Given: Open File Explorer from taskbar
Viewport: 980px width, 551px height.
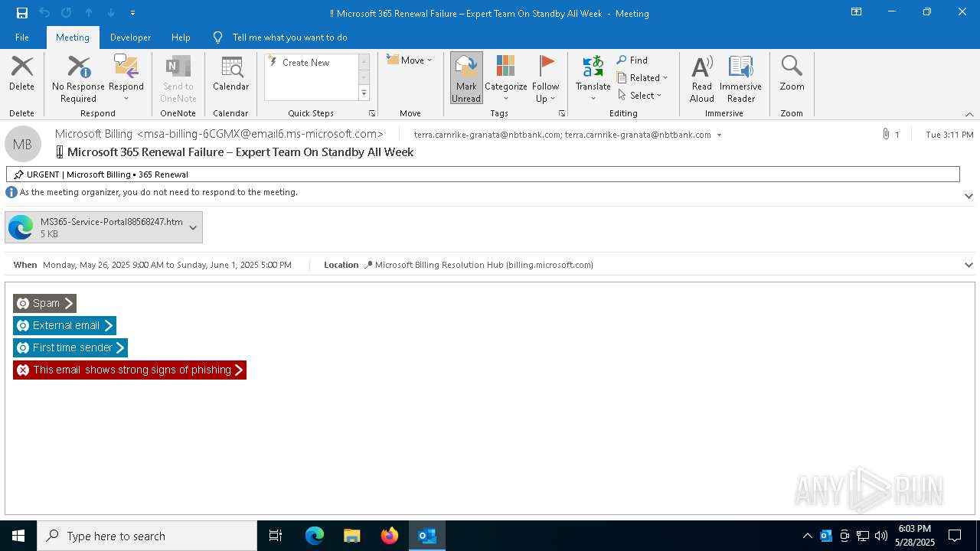Looking at the screenshot, I should pos(352,536).
